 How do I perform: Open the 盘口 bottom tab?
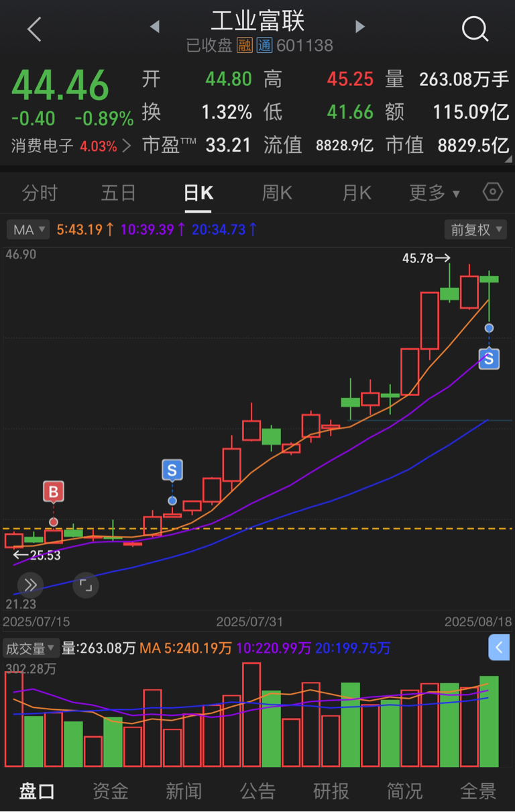pos(37,791)
